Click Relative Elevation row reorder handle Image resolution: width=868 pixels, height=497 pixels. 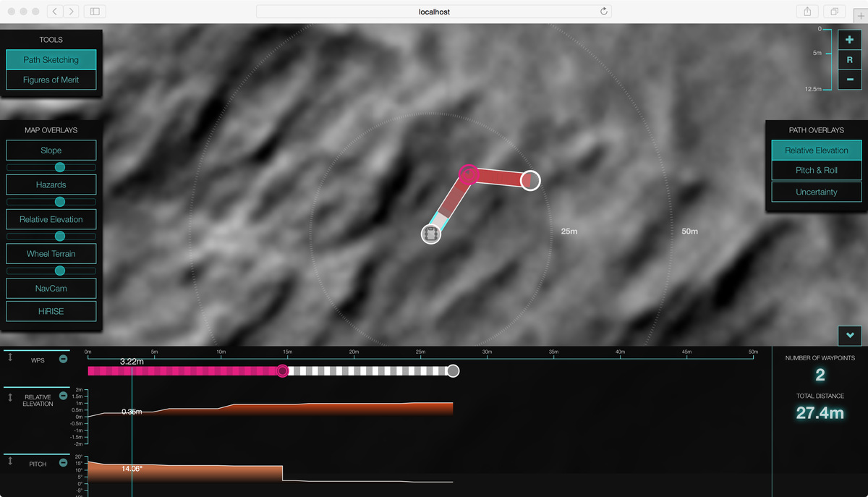click(x=10, y=397)
